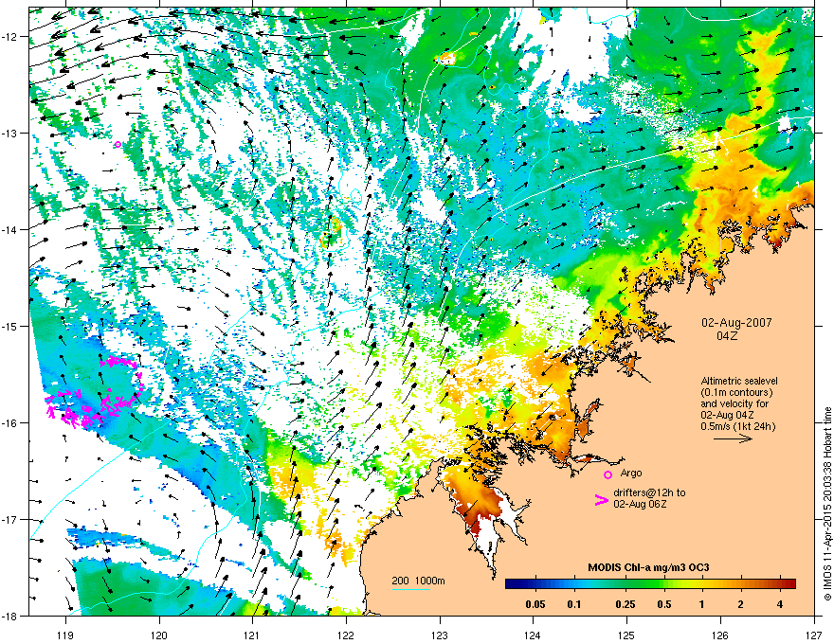
Task: Click the '0.5m/s (1kt 24h)' scale text
Action: 737,426
